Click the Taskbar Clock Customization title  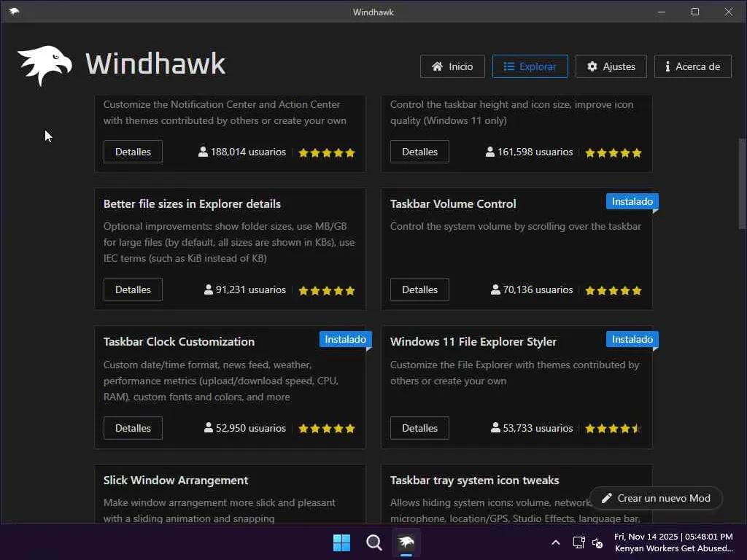click(x=179, y=341)
